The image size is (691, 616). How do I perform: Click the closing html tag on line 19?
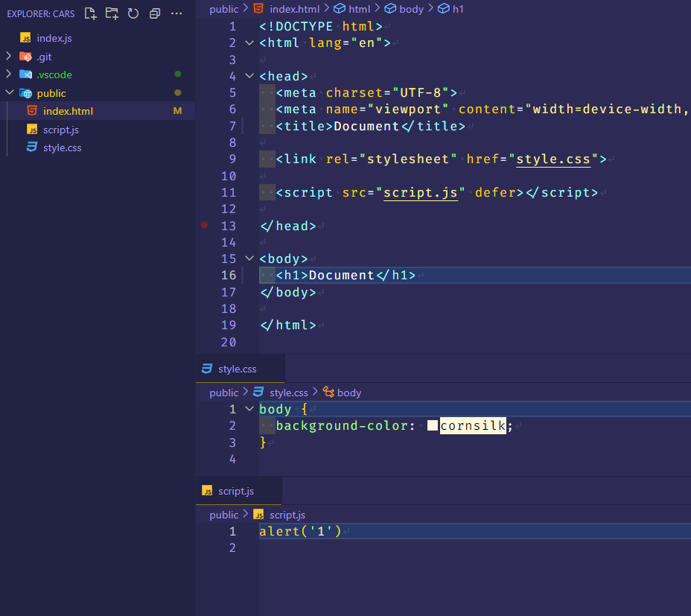[288, 325]
